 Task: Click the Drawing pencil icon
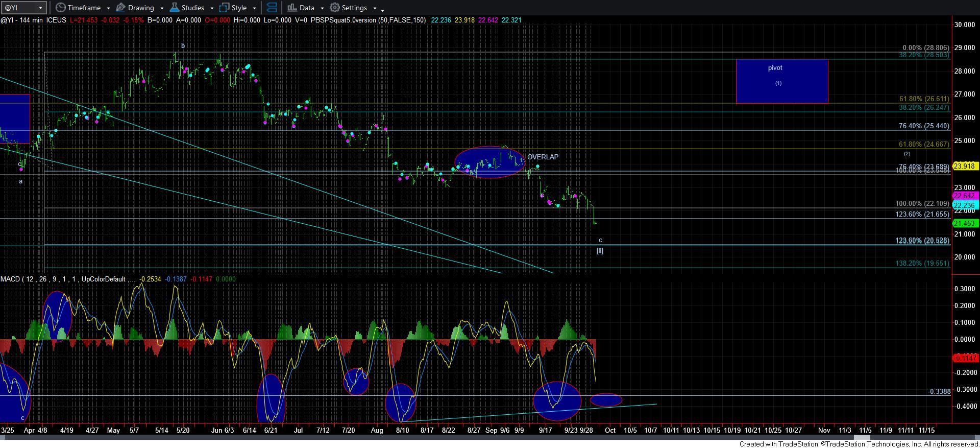pos(120,8)
